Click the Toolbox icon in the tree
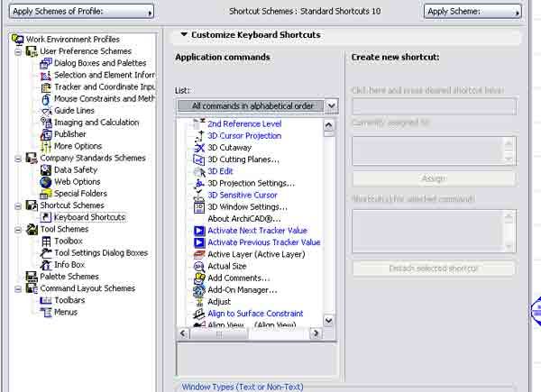 46,241
